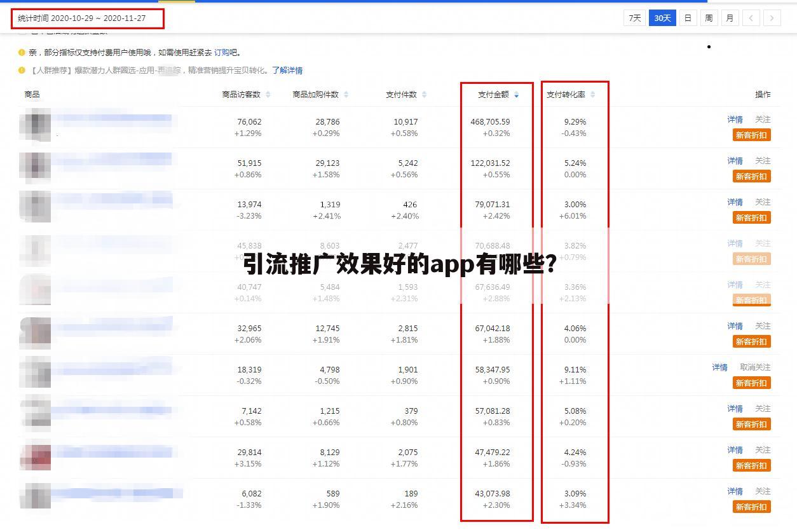Image resolution: width=797 pixels, height=532 pixels.
Task: Open product thumbnail in the 51,915 visitors row
Action: click(35, 167)
